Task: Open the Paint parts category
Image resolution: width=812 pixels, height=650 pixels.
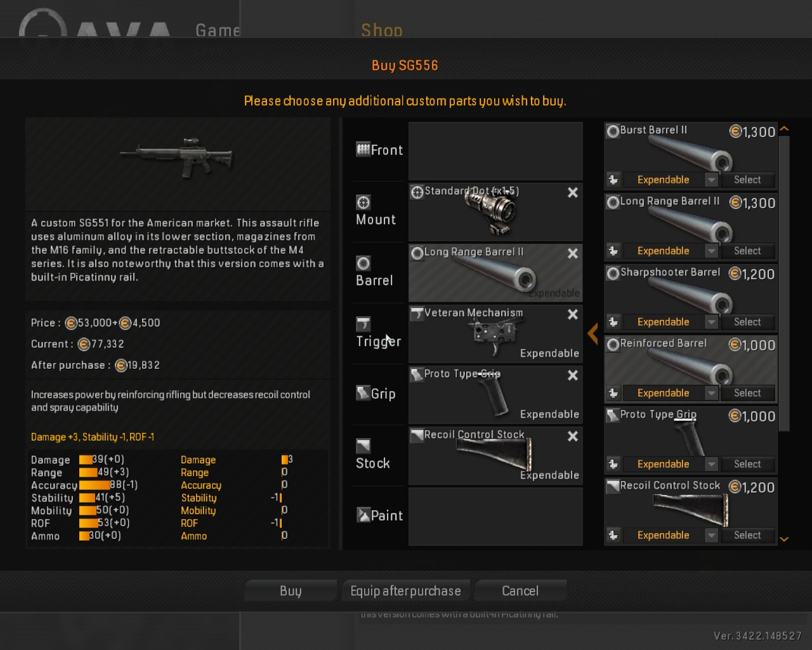Action: point(379,516)
